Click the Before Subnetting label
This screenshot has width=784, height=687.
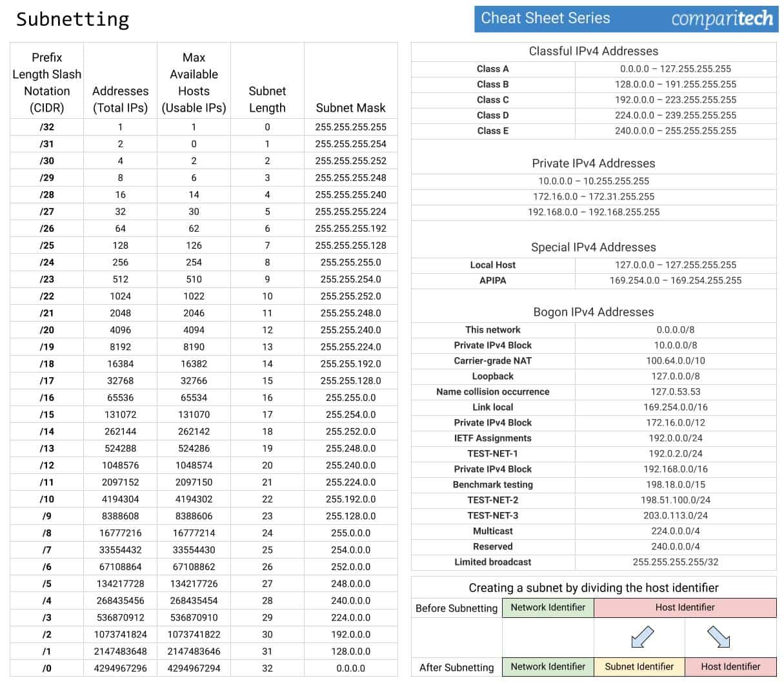(x=456, y=608)
